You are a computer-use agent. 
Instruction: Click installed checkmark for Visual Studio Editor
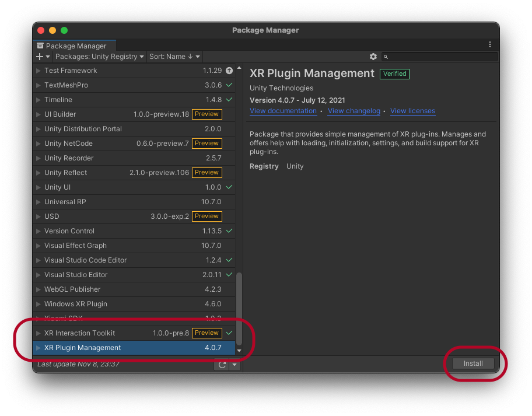[x=229, y=274]
